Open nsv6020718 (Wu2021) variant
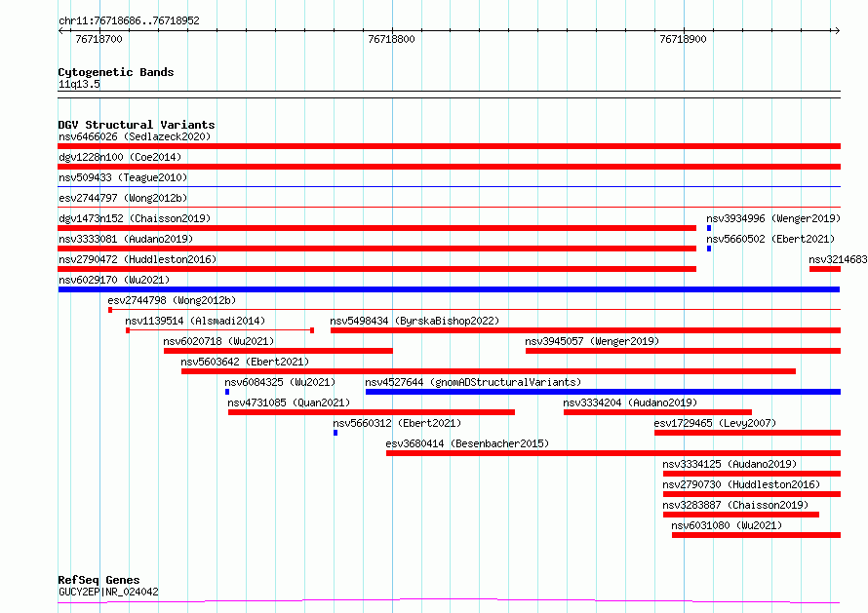This screenshot has height=613, width=868. point(218,341)
